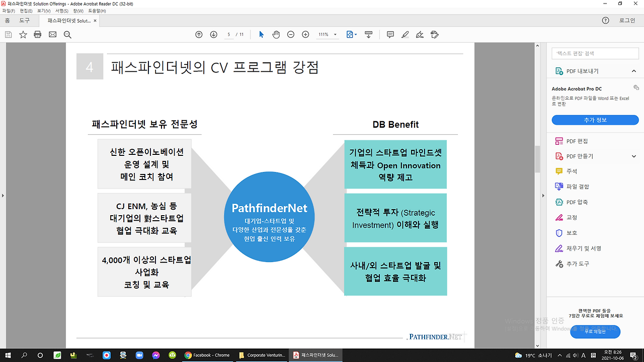Screen dimensions: 644x362
Task: Click the '텍스트 편집' 검색 tools search field
Action: [595, 53]
